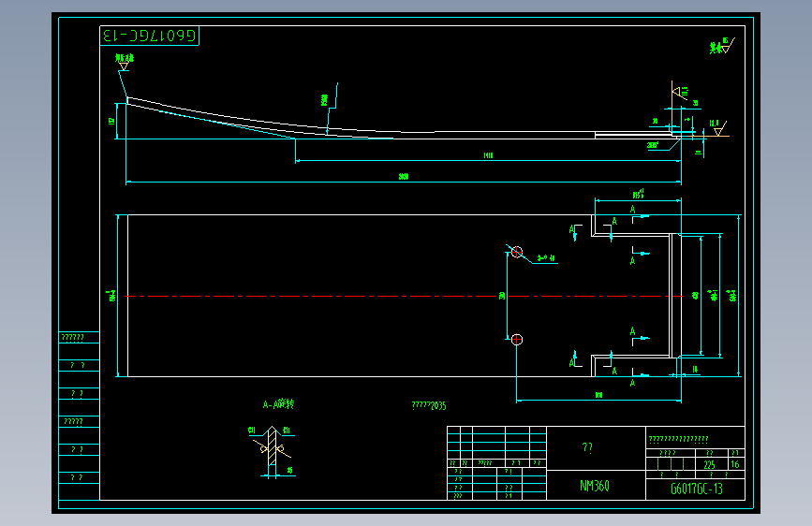The width and height of the screenshot is (812, 526).
Task: Select the value 16 in the title block
Action: (735, 464)
